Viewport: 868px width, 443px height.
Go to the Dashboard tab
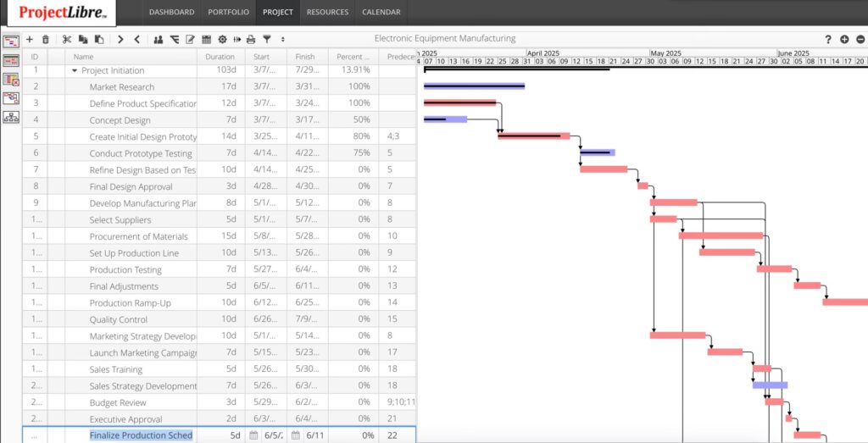pos(171,12)
